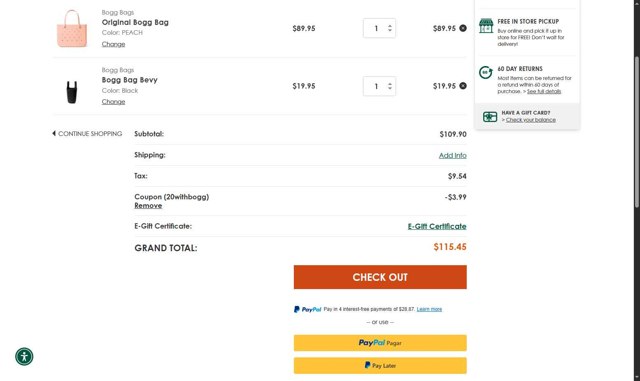Viewport: 640px width, 381px height.
Task: Click the page vertical scrollbar
Action: point(637,133)
